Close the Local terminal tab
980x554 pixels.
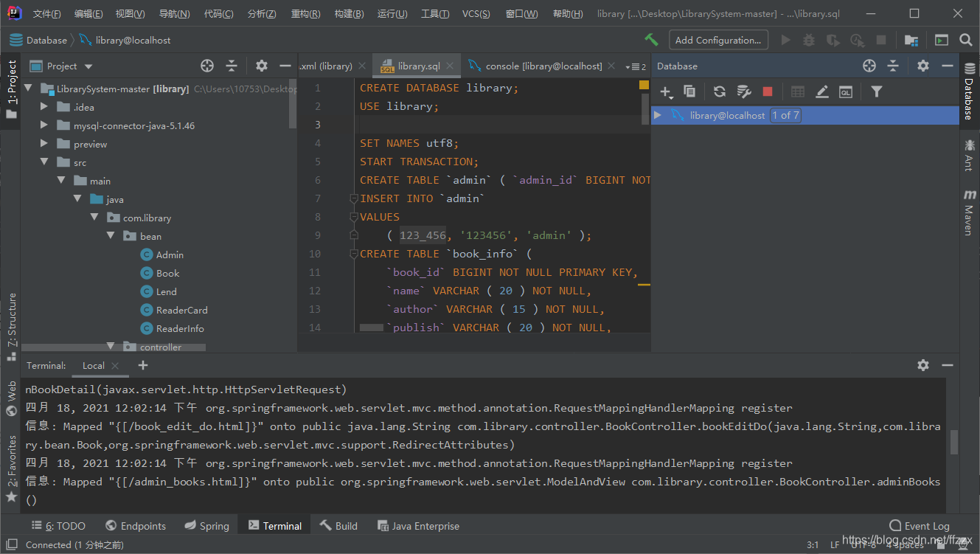tap(116, 365)
